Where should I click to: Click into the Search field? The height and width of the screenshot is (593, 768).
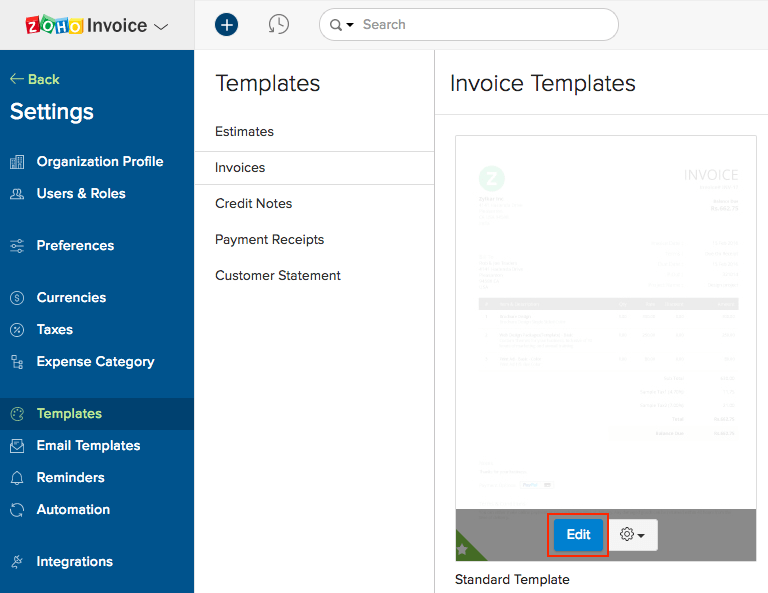(x=469, y=24)
